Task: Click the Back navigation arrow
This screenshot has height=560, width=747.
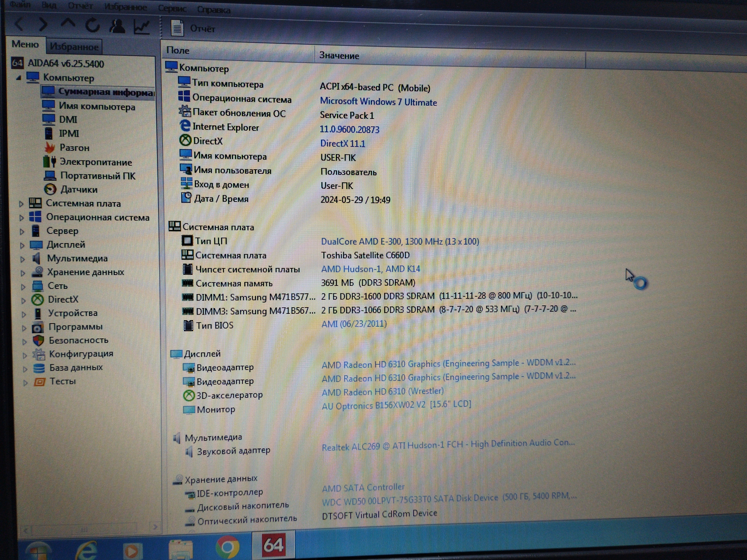Action: (19, 24)
